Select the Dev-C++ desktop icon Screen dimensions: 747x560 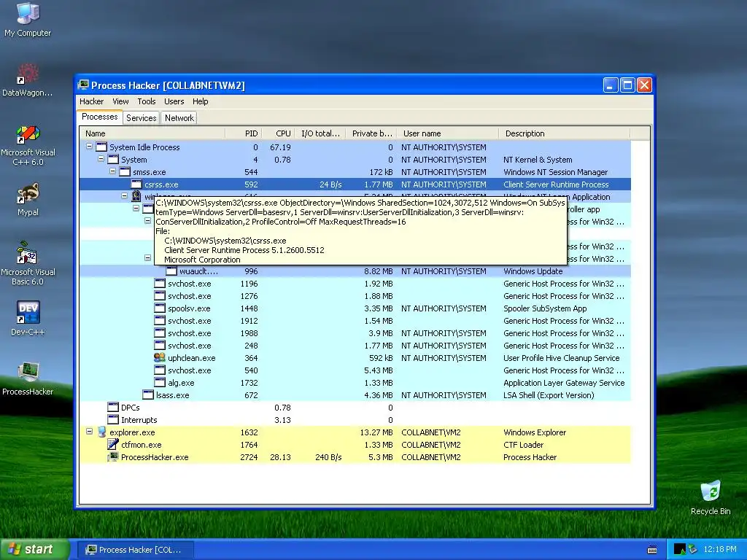tap(28, 319)
